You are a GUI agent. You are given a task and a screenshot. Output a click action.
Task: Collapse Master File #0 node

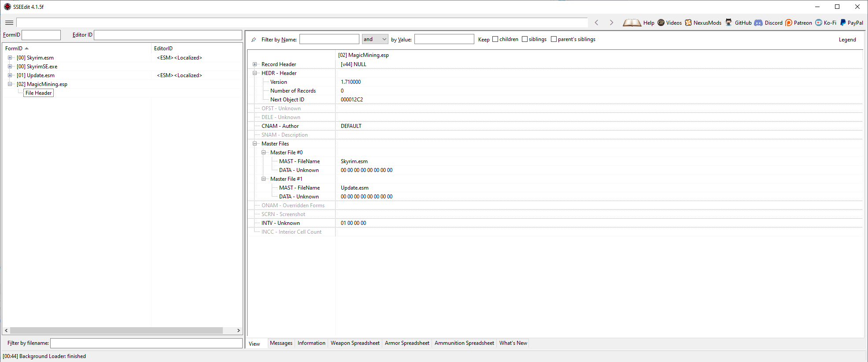click(264, 153)
